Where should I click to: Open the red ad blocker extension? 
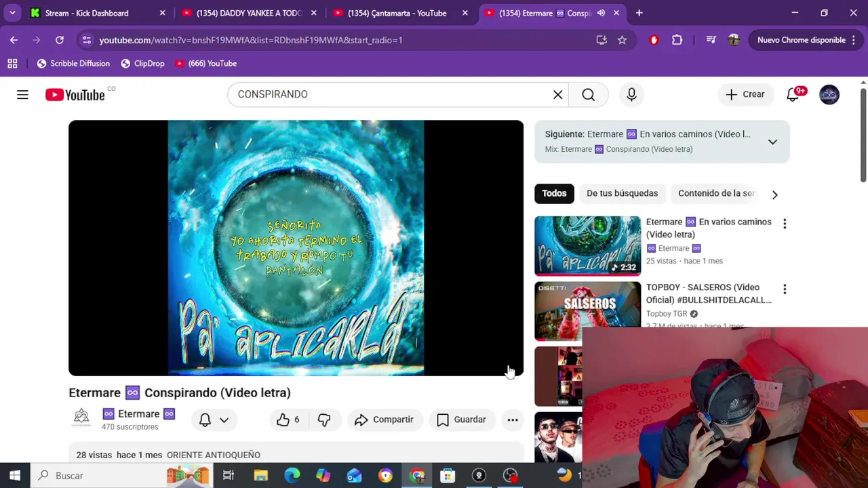(654, 40)
